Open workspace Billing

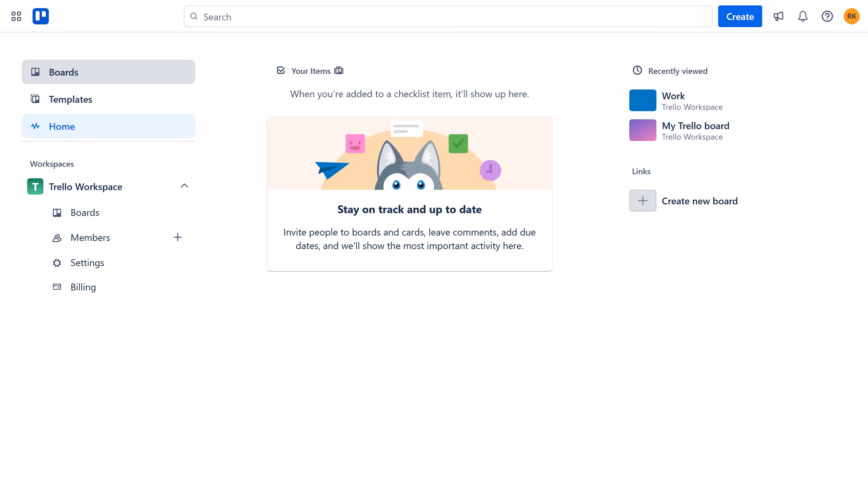83,287
